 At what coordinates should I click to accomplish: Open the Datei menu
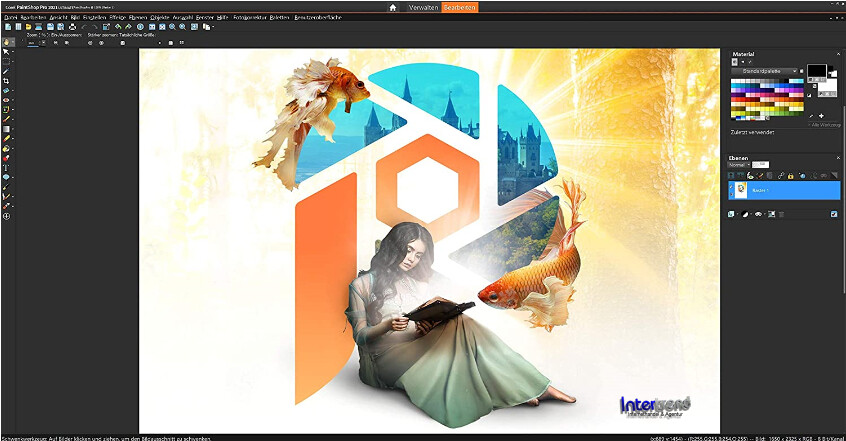(x=11, y=17)
